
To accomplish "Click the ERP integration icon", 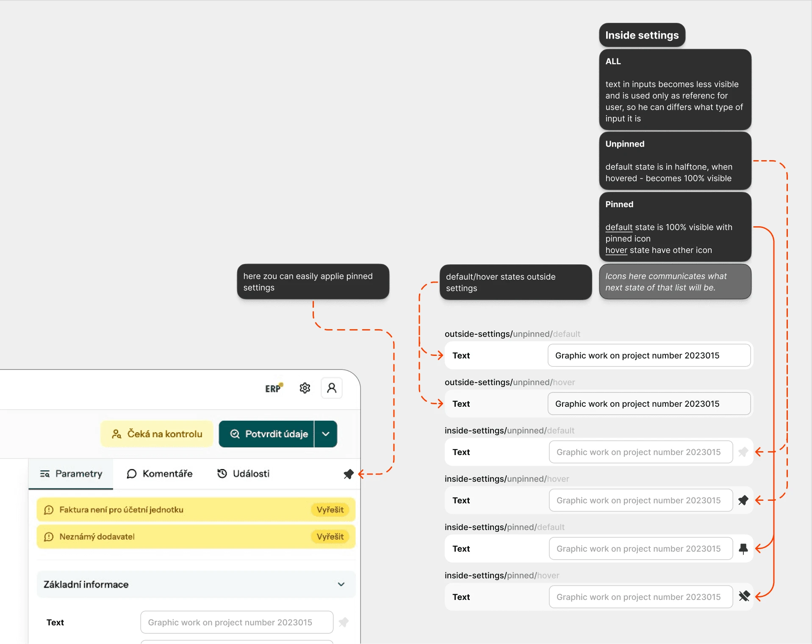I will click(273, 388).
